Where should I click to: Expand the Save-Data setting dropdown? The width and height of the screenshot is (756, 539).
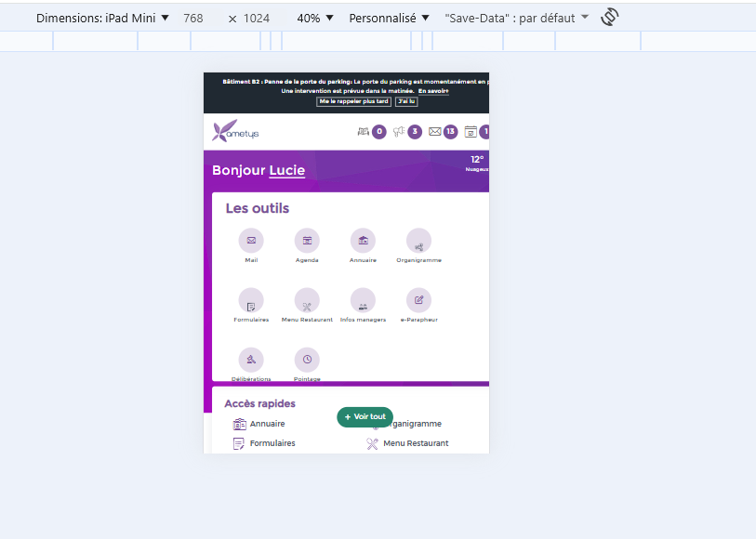pos(516,18)
